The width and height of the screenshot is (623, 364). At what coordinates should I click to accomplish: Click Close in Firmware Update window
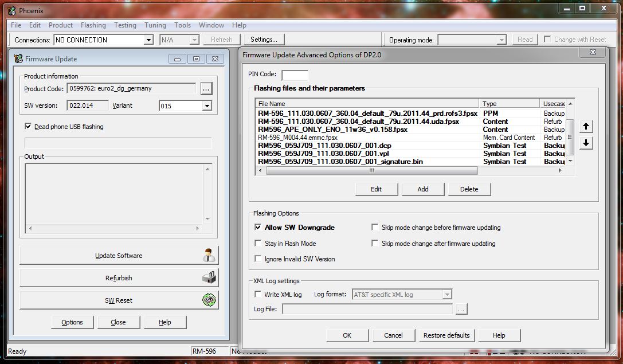tap(119, 322)
